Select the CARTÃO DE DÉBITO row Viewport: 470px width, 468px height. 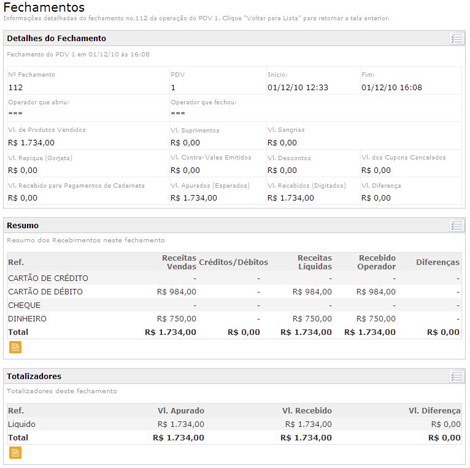(234, 292)
